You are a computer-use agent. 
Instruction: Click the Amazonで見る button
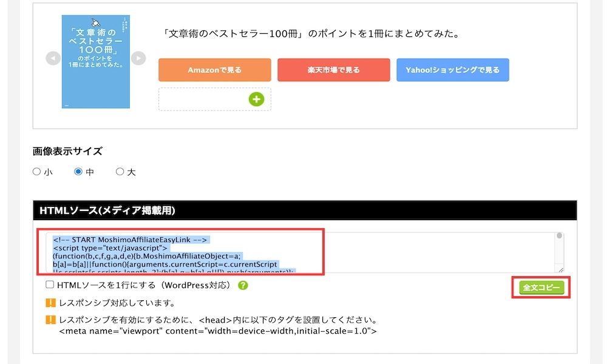(x=215, y=70)
